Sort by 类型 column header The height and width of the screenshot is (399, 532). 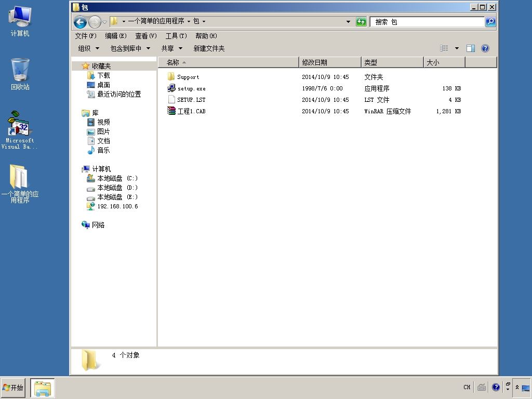coord(393,62)
